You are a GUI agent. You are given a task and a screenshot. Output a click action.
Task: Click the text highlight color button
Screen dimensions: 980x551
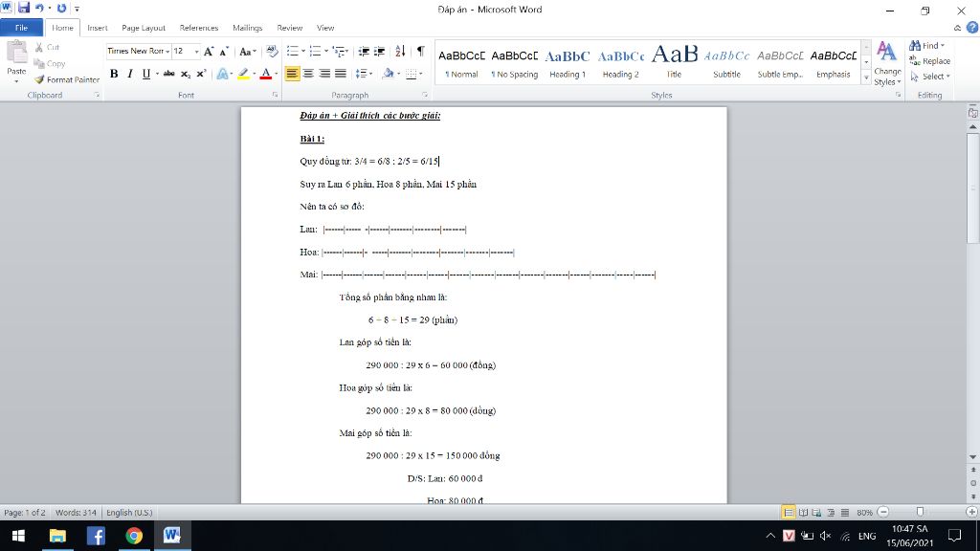click(243, 74)
